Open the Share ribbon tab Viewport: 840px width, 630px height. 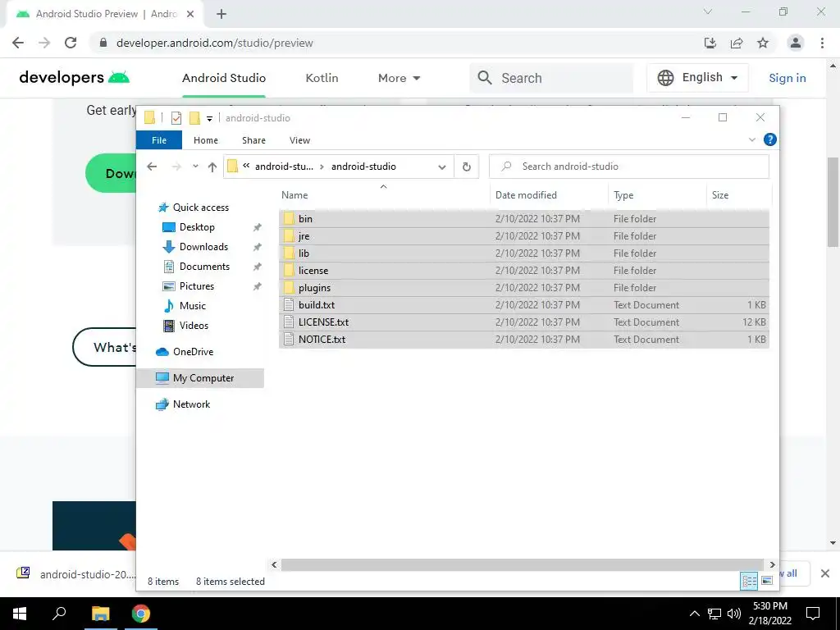pyautogui.click(x=253, y=139)
